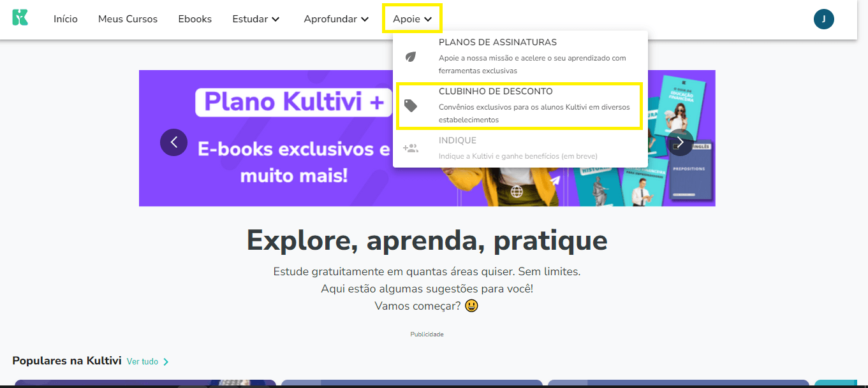Click the add-person icon beside Indique

[x=411, y=148]
